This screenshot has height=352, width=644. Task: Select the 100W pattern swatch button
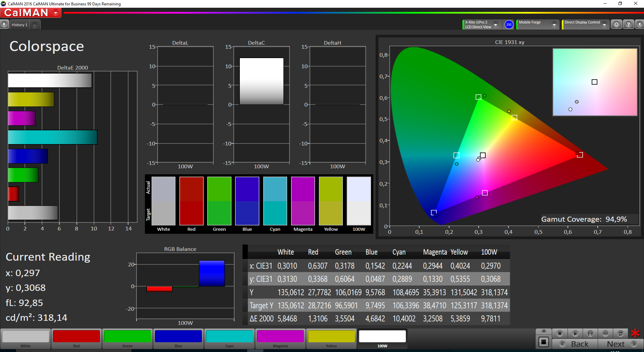pyautogui.click(x=382, y=339)
